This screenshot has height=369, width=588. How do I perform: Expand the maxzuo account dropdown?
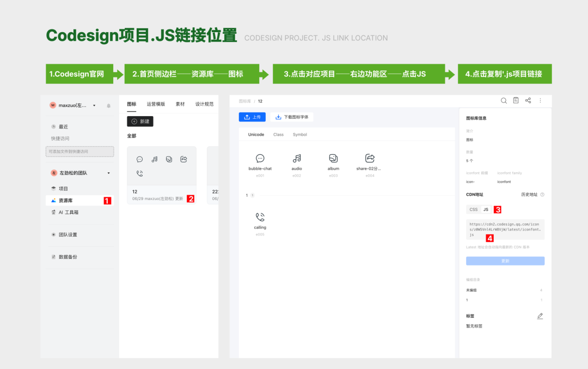coord(94,106)
